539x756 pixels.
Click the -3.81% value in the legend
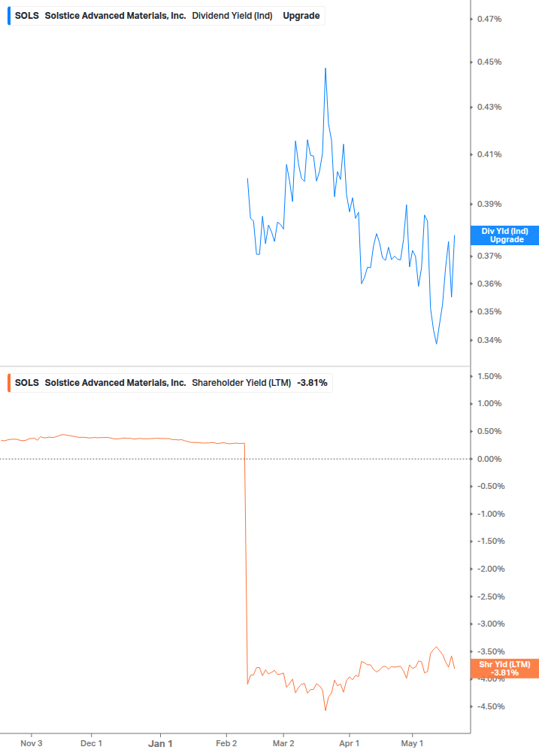312,383
